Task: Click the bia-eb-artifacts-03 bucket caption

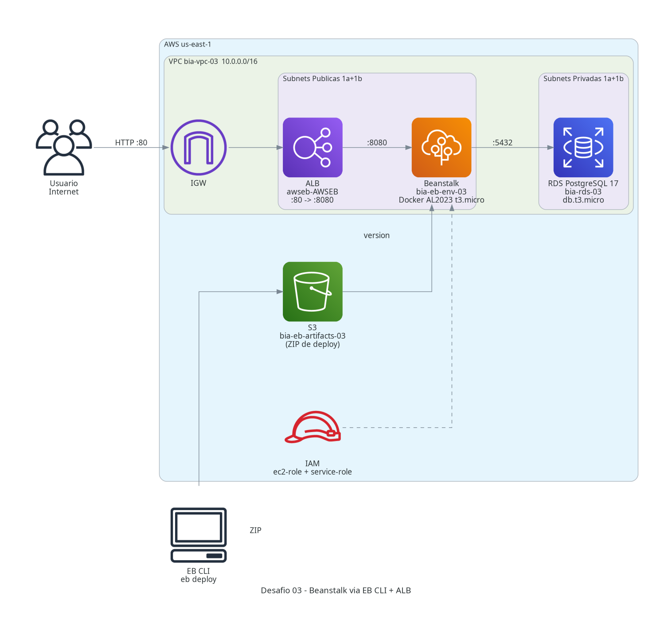Action: coord(313,336)
